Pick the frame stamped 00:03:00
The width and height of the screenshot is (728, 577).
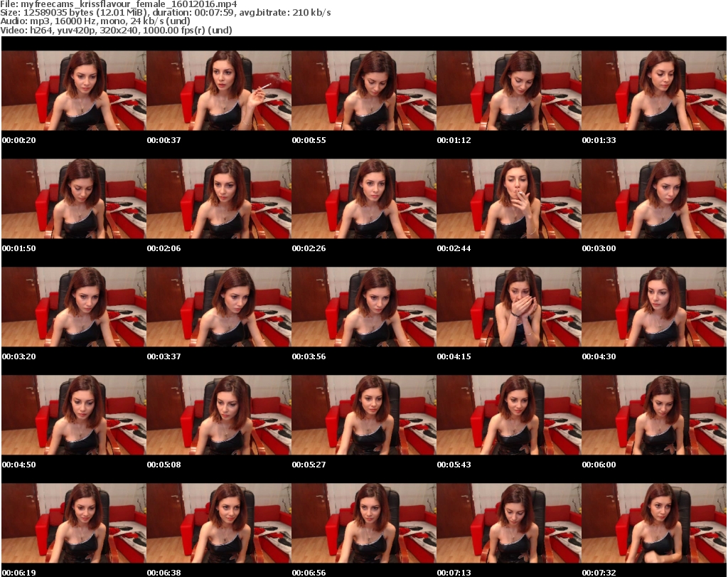(x=654, y=198)
